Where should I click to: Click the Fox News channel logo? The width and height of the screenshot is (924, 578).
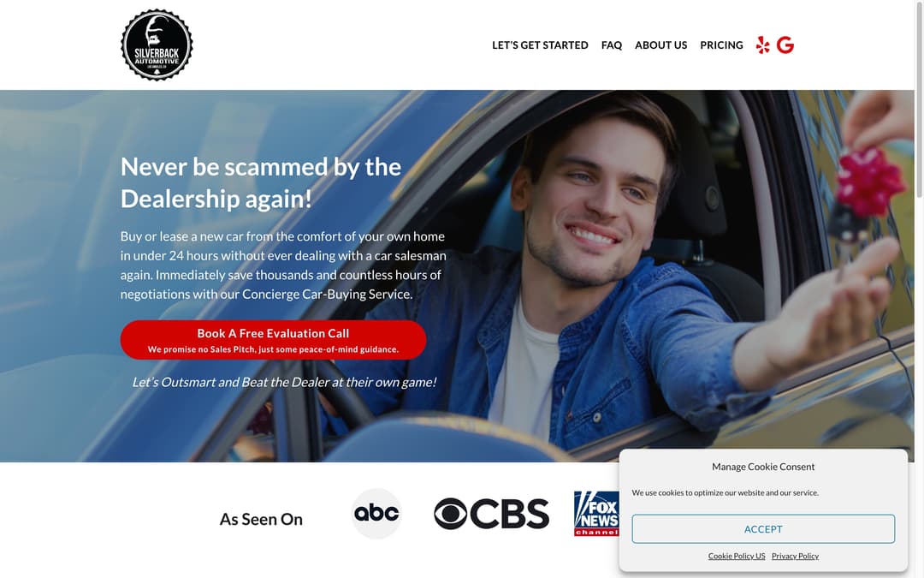click(596, 513)
